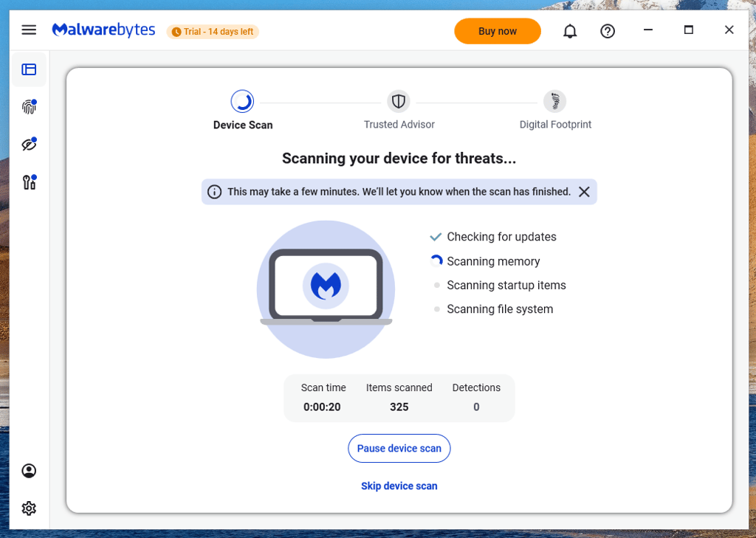The image size is (756, 538).
Task: Select the Digital Footprint step label
Action: coord(555,125)
